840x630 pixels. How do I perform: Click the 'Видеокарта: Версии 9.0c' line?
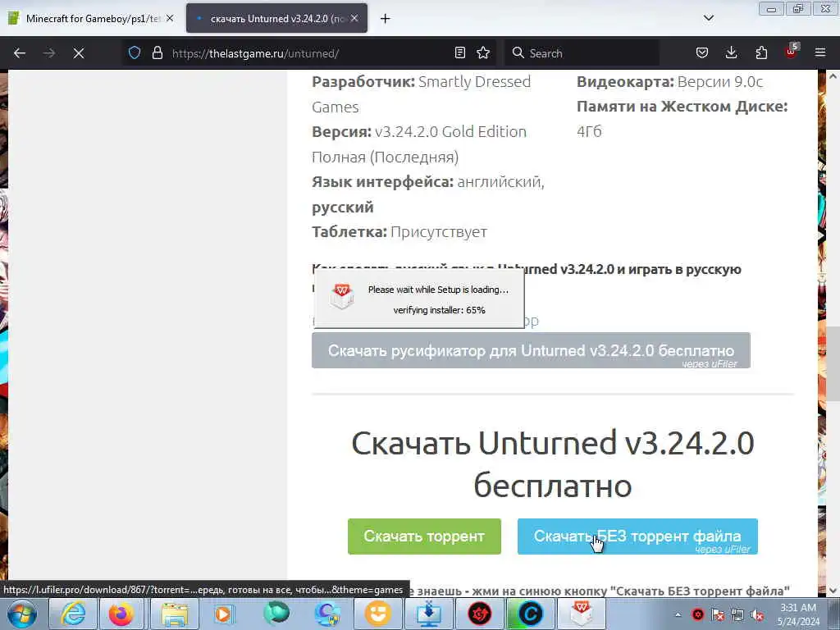tap(669, 82)
